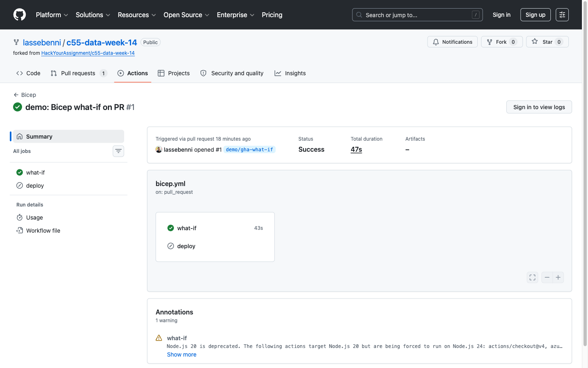Open the demo/gha-what-if branch link
This screenshot has width=588, height=368.
tap(249, 150)
